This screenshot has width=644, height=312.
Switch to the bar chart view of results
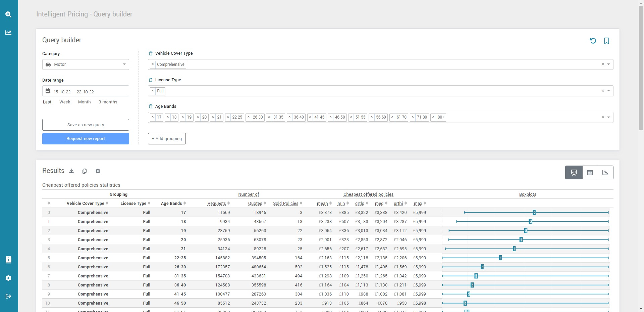[606, 172]
